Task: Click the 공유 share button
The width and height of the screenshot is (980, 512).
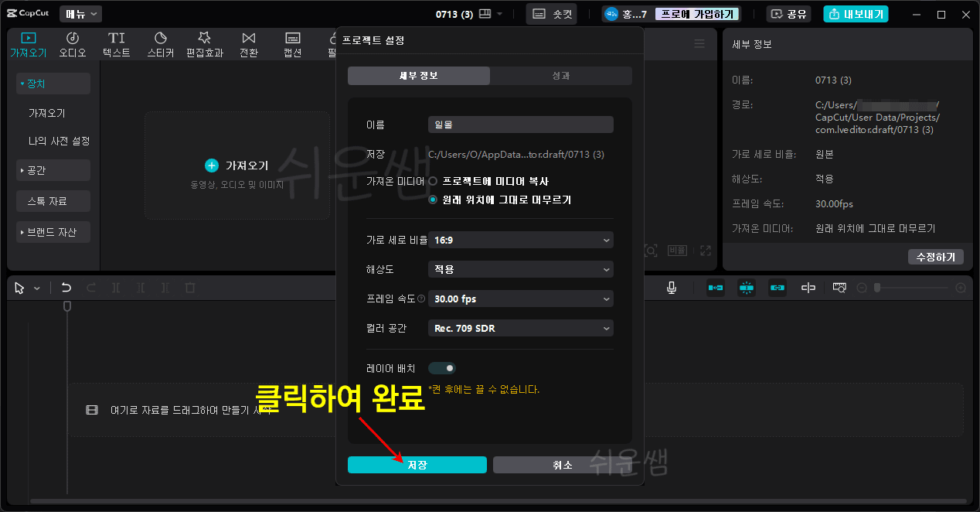Action: 788,14
